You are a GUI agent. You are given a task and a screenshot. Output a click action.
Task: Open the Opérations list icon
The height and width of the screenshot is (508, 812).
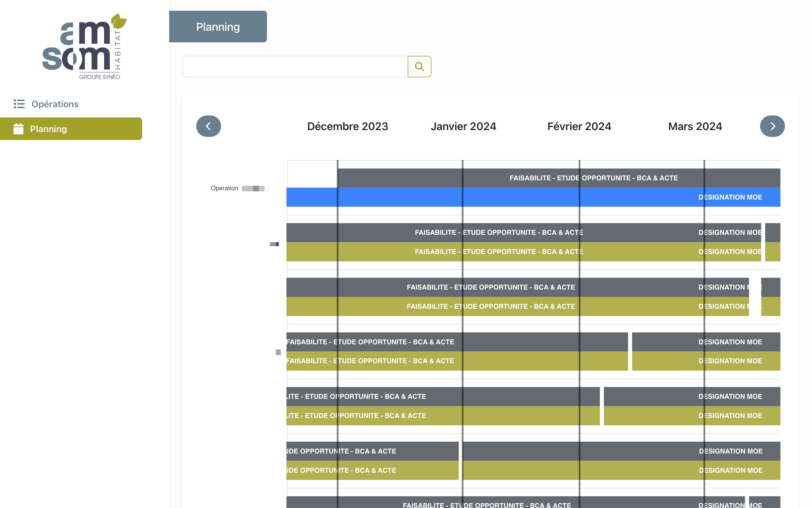point(19,104)
